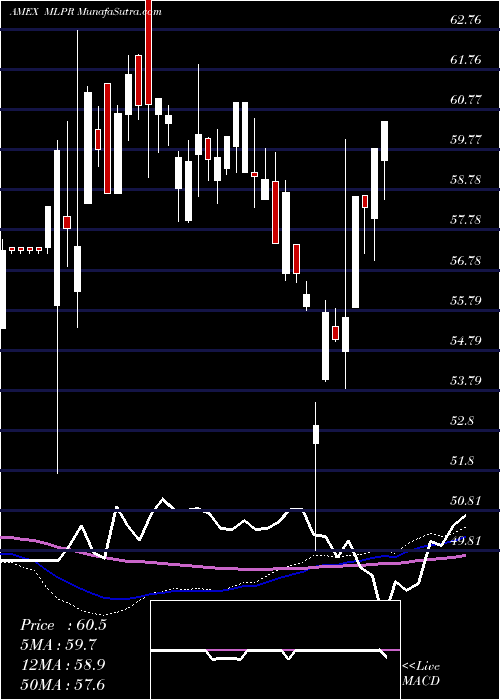Click the 54.79 price axis label

tap(466, 341)
